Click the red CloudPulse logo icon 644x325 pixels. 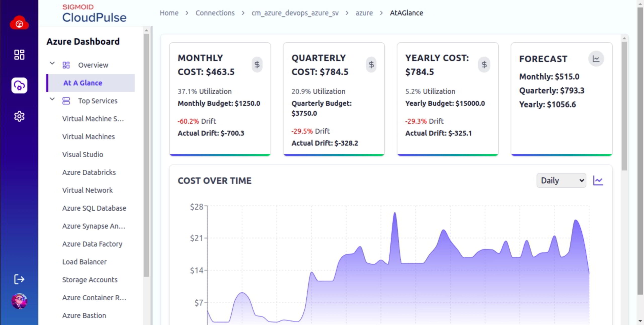19,23
